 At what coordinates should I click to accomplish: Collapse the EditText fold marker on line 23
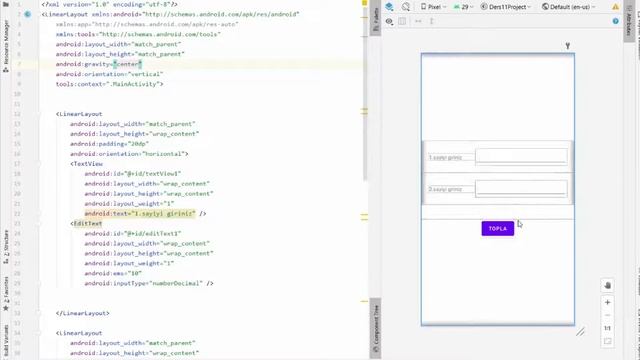point(38,224)
